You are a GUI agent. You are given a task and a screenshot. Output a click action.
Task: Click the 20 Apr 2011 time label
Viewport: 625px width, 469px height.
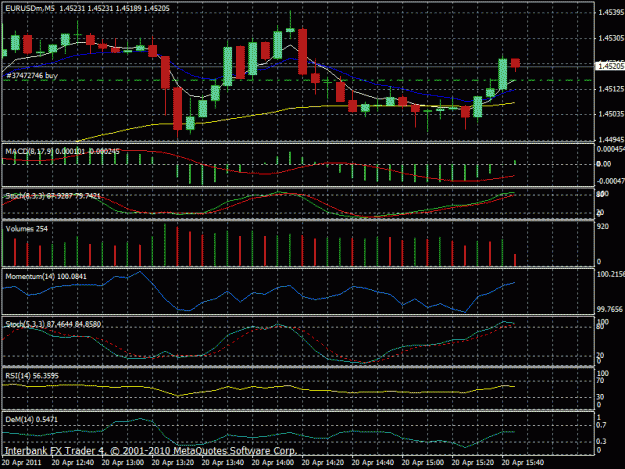tap(22, 463)
